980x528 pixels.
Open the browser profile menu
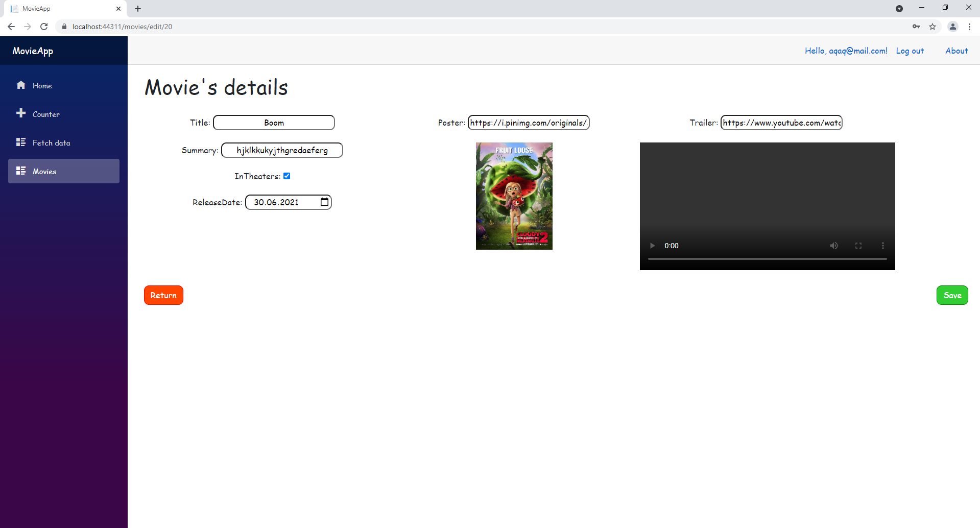(952, 27)
